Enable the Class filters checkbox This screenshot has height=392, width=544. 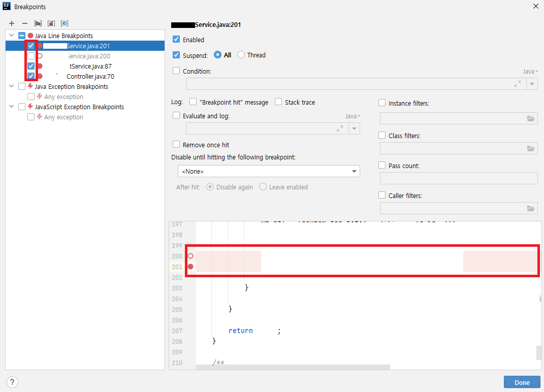[x=382, y=135]
